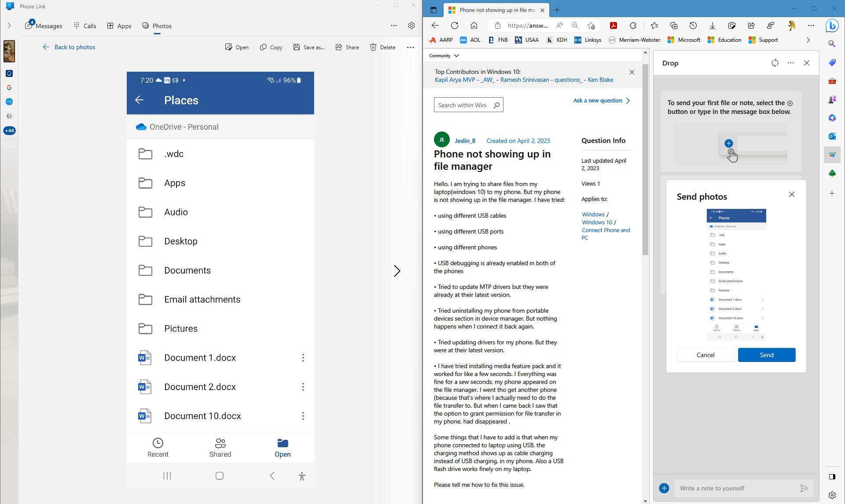845x504 pixels.
Task: Open more options menu in photo toolbar
Action: (410, 47)
